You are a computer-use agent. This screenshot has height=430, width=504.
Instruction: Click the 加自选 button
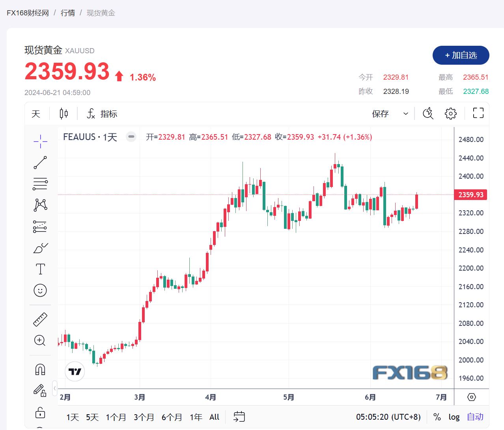(461, 55)
